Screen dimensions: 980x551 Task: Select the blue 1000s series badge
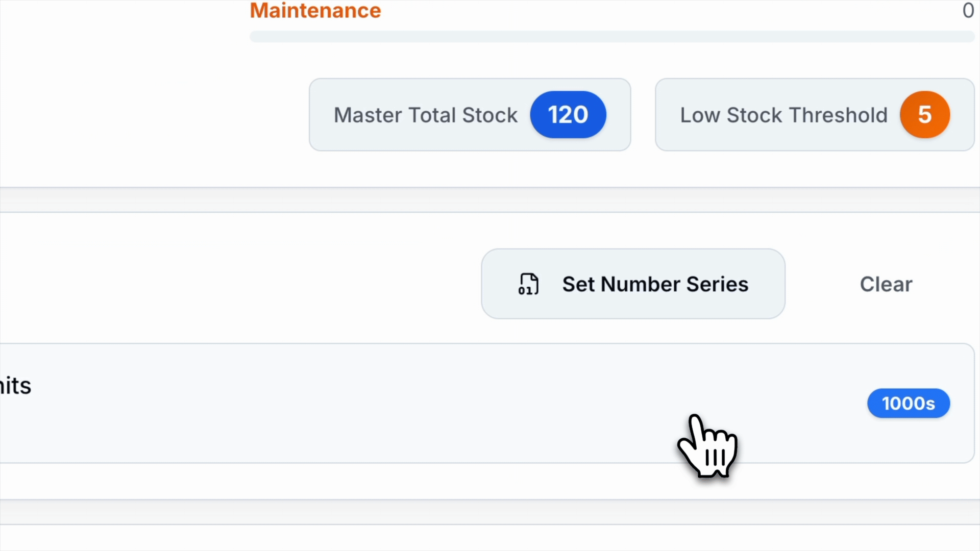tap(908, 404)
